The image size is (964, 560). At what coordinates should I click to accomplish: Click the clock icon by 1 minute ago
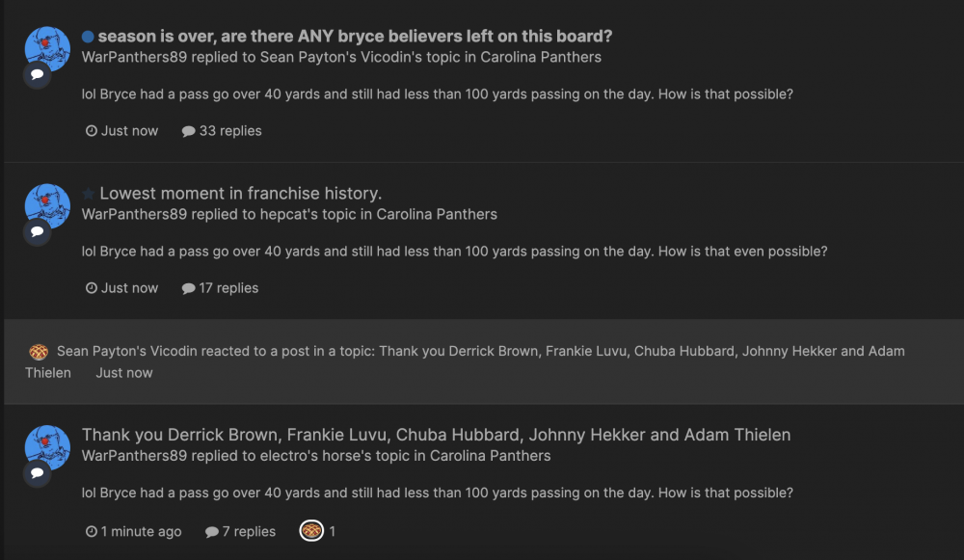[92, 531]
